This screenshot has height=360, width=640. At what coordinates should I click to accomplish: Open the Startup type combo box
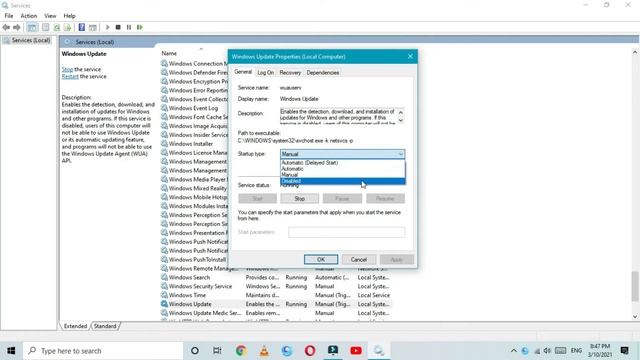[x=342, y=154]
